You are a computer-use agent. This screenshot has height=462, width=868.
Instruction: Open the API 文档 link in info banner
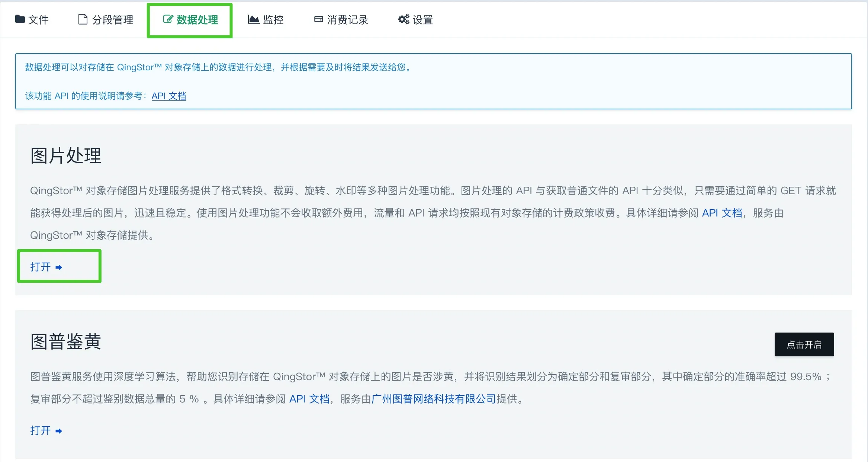pyautogui.click(x=168, y=96)
